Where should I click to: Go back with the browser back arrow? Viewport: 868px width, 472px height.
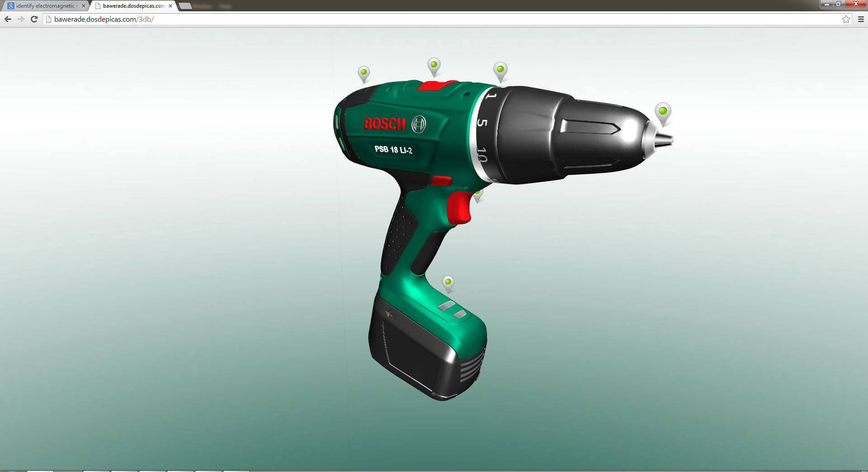[8, 19]
